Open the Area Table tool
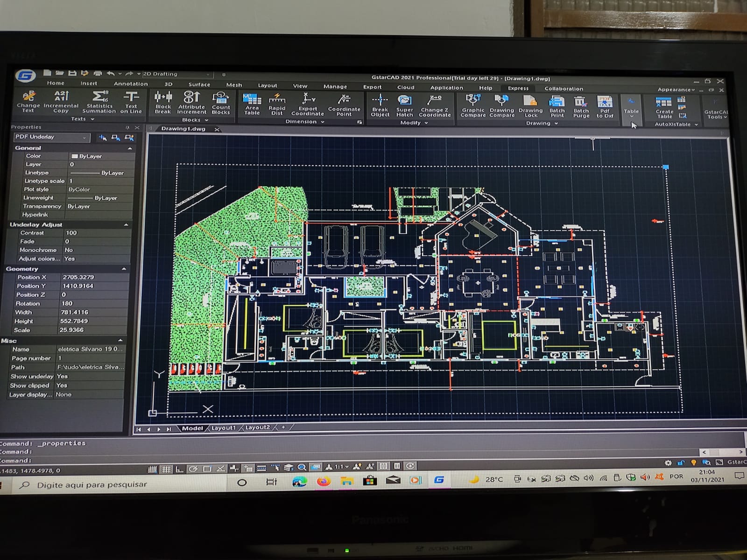 [252, 104]
